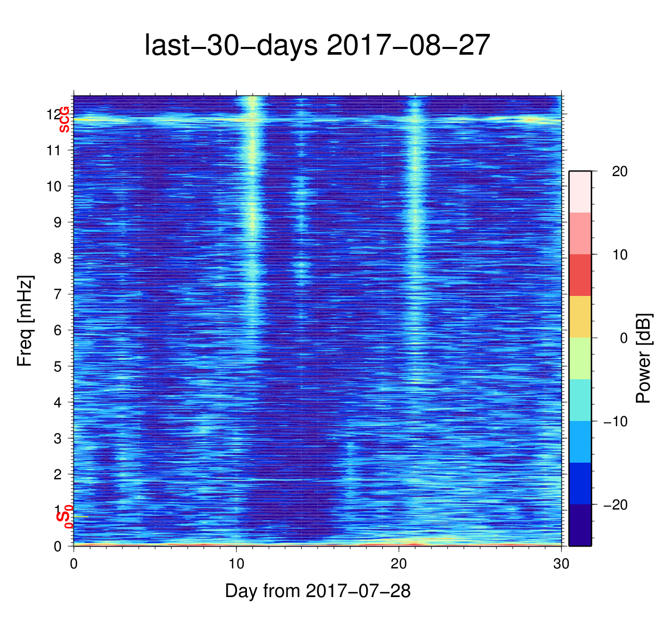Screen dimensions: 672x620
Task: Click the colorbar tick label "20"
Action: [620, 172]
